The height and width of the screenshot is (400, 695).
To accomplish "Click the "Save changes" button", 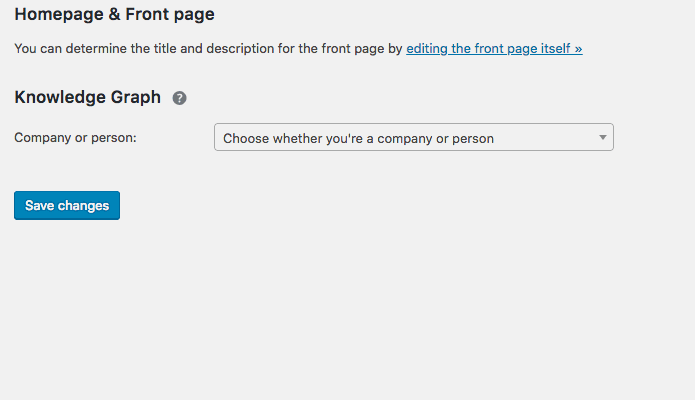I will pyautogui.click(x=67, y=205).
